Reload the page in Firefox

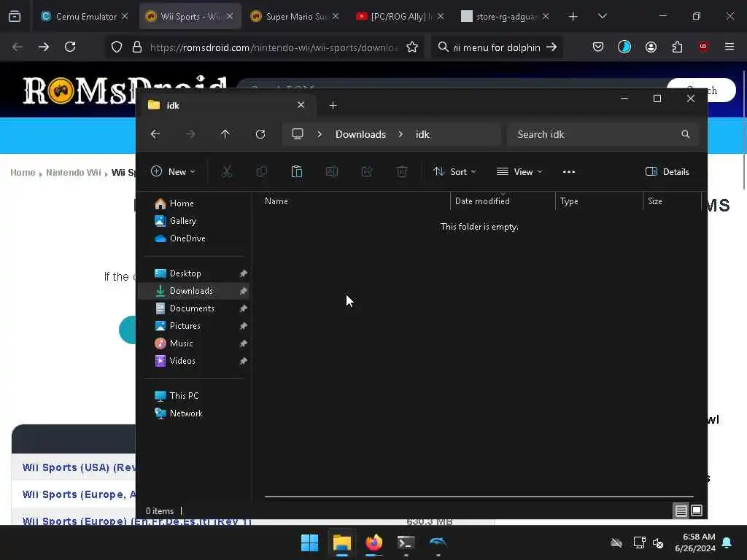point(70,47)
